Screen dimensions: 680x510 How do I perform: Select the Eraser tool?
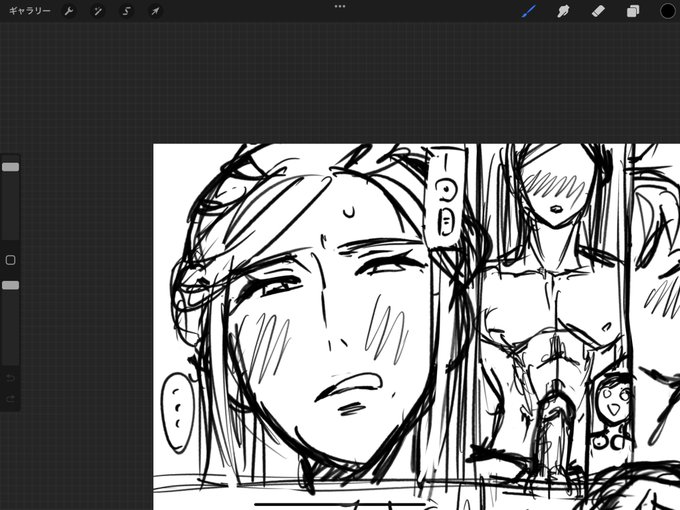tap(598, 11)
